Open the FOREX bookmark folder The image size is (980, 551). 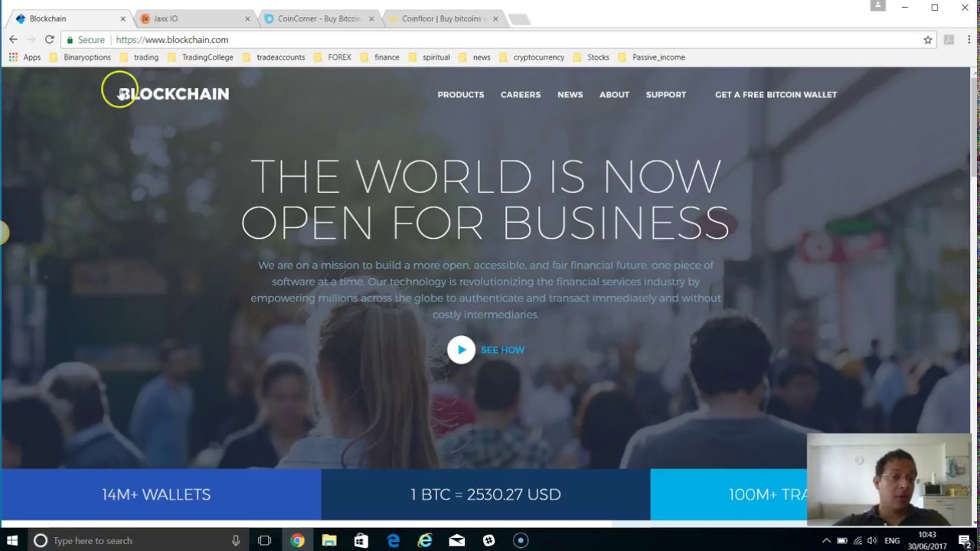332,57
